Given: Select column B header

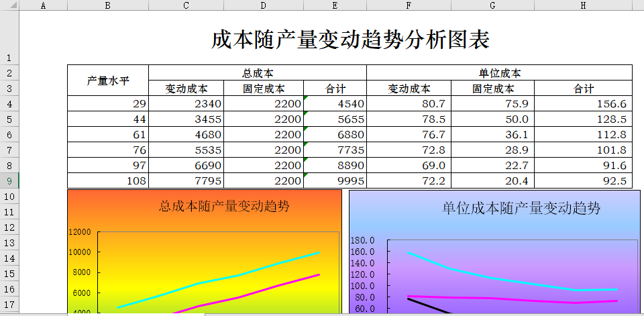Looking at the screenshot, I should [107, 5].
